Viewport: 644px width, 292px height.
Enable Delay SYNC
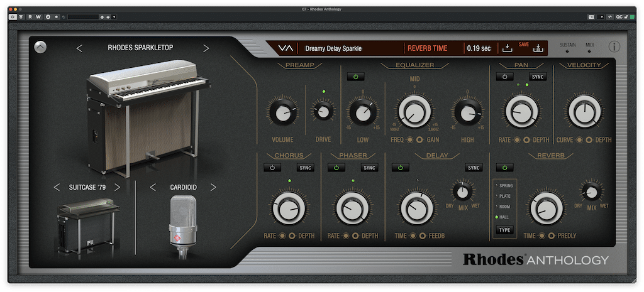pyautogui.click(x=474, y=168)
